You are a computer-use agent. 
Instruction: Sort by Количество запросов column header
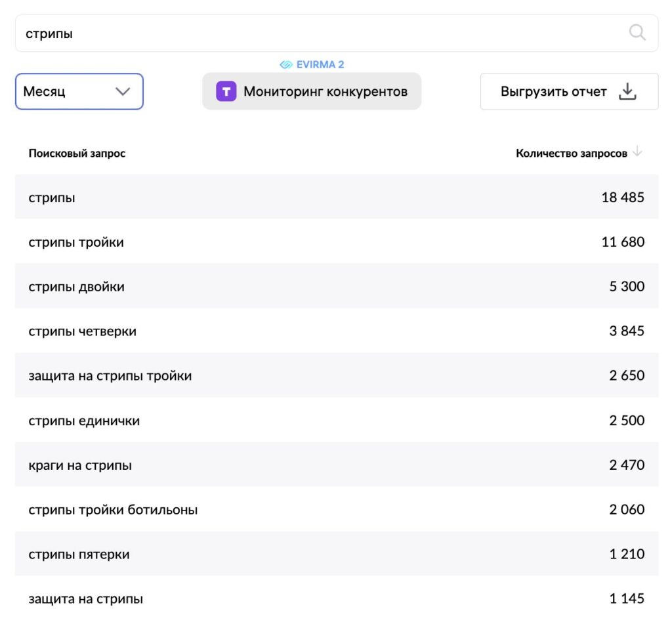(x=572, y=154)
